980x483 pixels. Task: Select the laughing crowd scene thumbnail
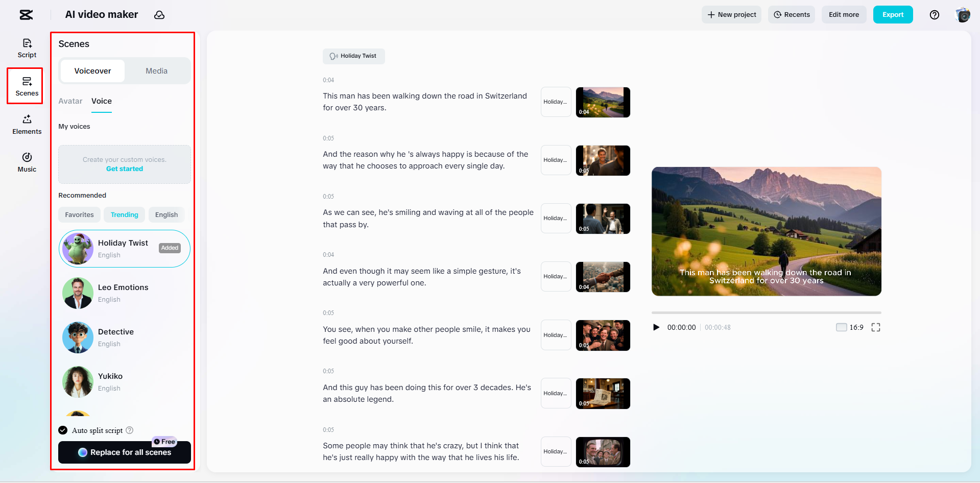pos(603,335)
